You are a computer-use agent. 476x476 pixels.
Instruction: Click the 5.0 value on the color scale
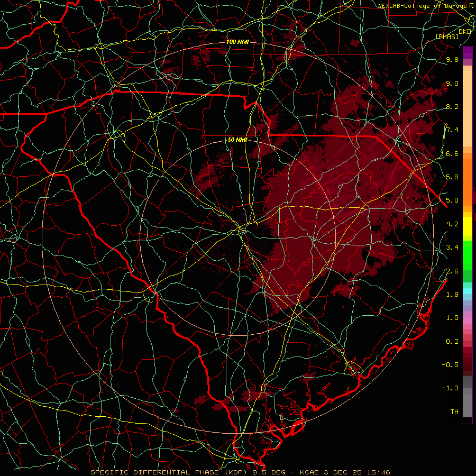click(452, 200)
